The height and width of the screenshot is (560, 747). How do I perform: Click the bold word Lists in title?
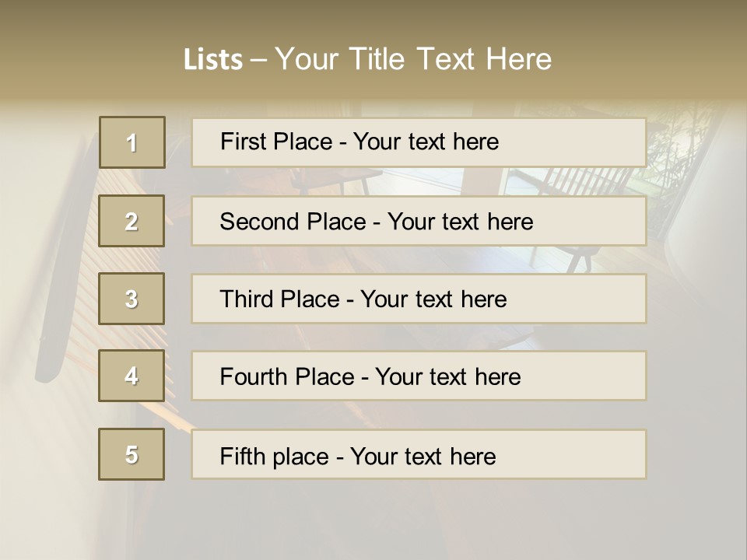pos(213,60)
